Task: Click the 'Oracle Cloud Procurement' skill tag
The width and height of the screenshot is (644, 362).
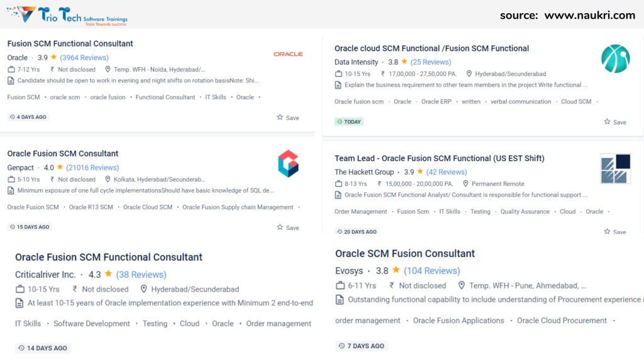Action: click(x=562, y=321)
